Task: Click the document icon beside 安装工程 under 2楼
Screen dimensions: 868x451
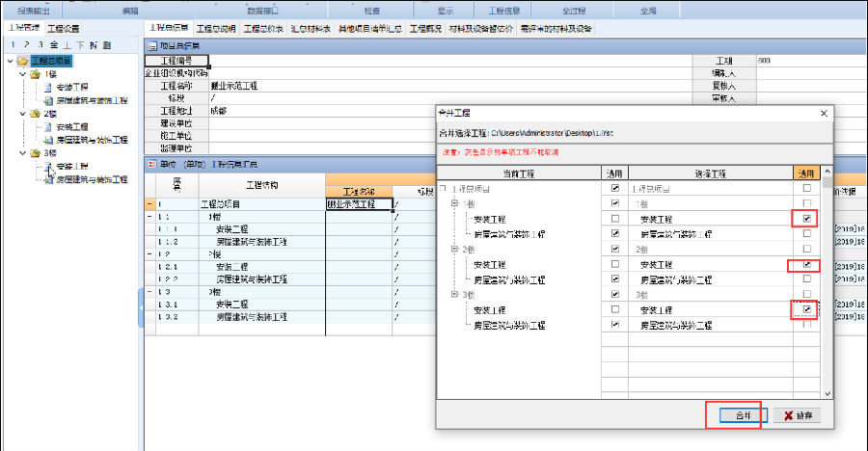Action: point(46,126)
